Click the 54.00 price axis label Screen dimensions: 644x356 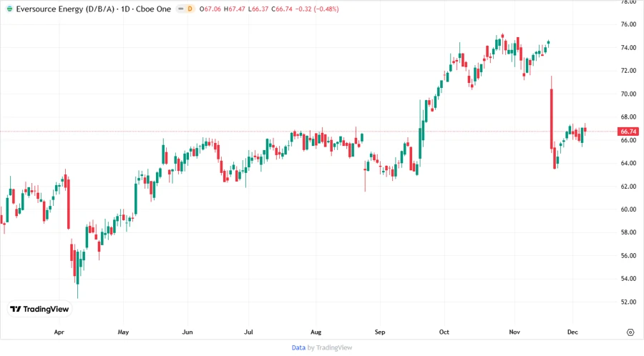click(x=628, y=279)
